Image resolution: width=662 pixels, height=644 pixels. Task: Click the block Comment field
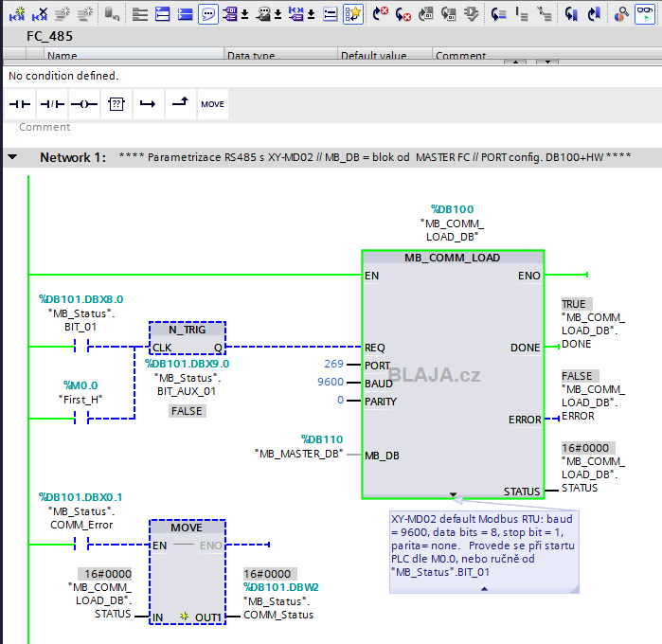click(45, 127)
